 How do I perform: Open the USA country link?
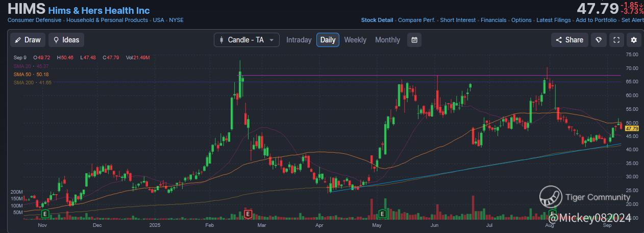pyautogui.click(x=159, y=20)
